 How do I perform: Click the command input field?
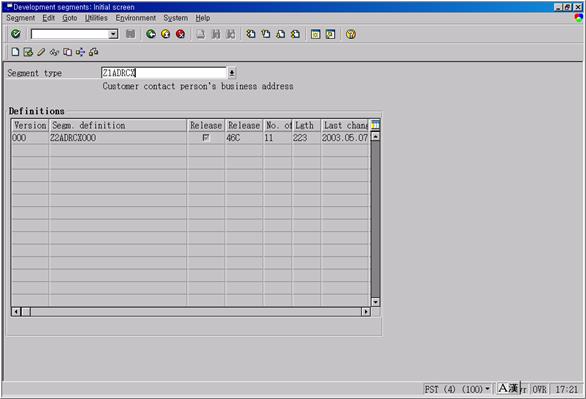(70, 34)
